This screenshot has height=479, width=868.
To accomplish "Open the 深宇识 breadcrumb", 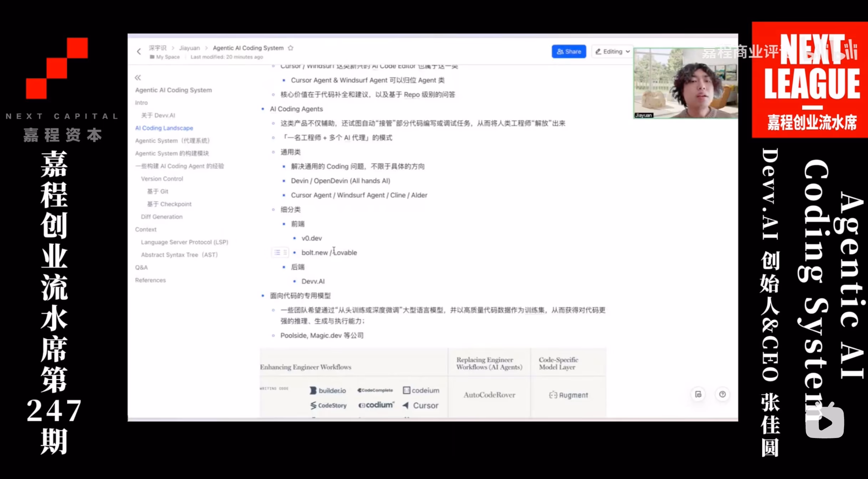I will [x=158, y=48].
